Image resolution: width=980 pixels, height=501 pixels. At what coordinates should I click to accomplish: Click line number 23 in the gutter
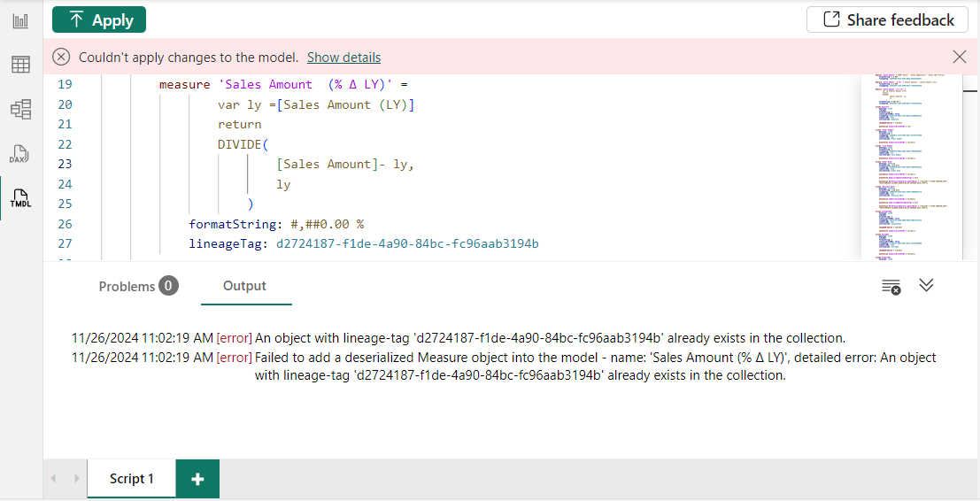pos(65,164)
